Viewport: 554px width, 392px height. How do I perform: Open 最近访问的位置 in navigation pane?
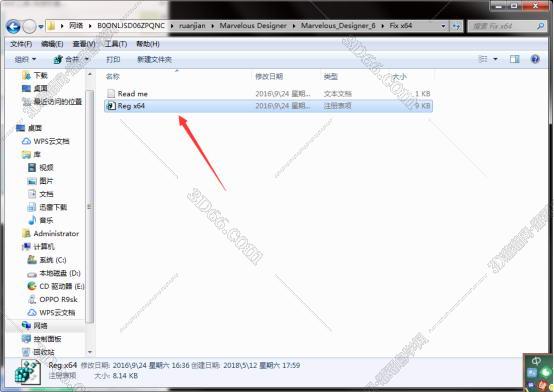tap(58, 102)
